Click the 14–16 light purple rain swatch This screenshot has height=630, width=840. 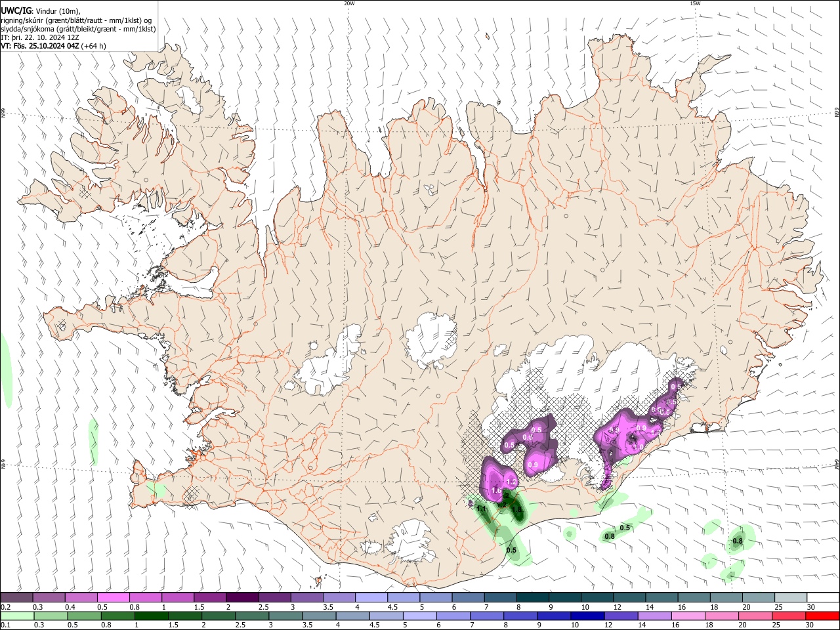tap(655, 616)
